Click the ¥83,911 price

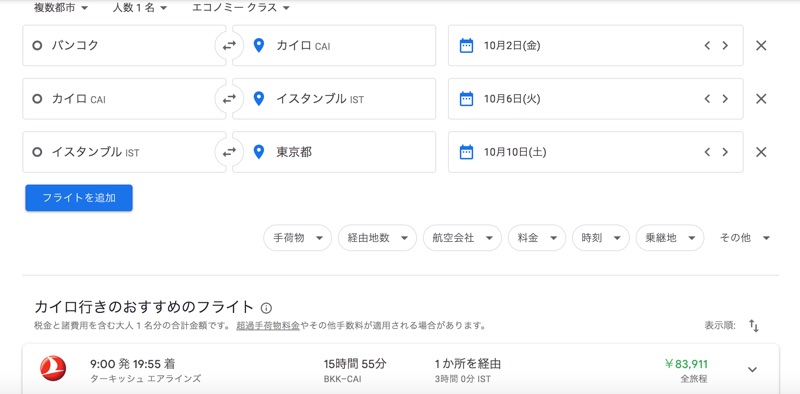pyautogui.click(x=686, y=364)
